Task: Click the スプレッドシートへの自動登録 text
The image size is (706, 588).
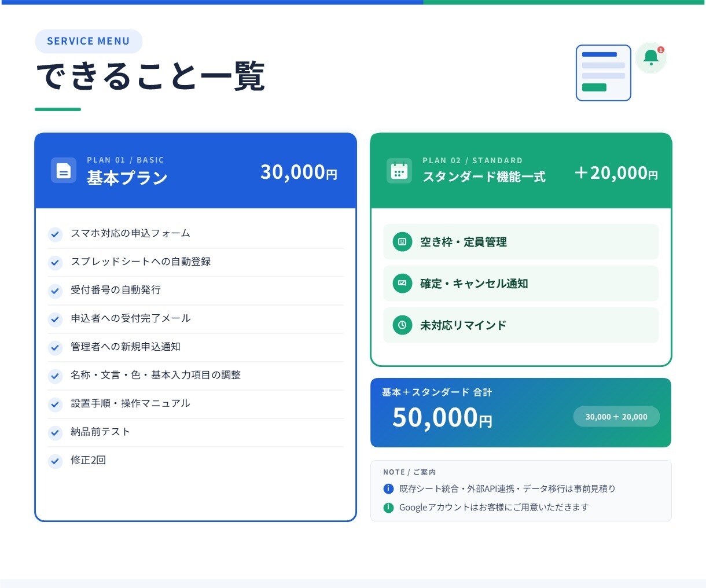Action: (x=141, y=262)
